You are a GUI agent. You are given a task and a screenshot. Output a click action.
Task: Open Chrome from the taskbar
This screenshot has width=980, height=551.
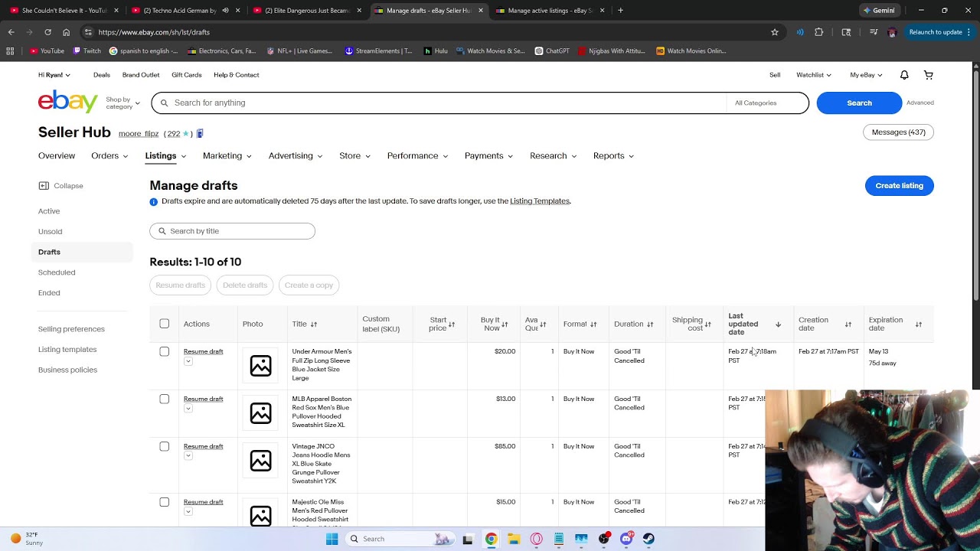tap(491, 539)
